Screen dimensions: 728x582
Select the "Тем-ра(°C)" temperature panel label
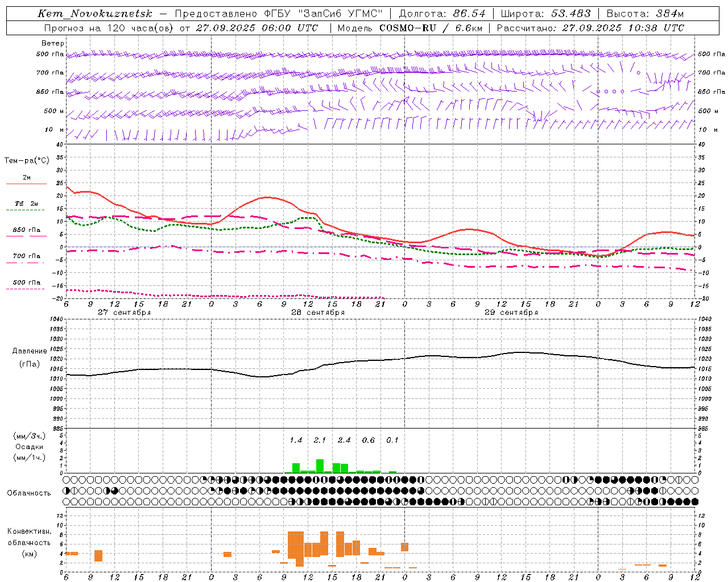click(x=27, y=161)
